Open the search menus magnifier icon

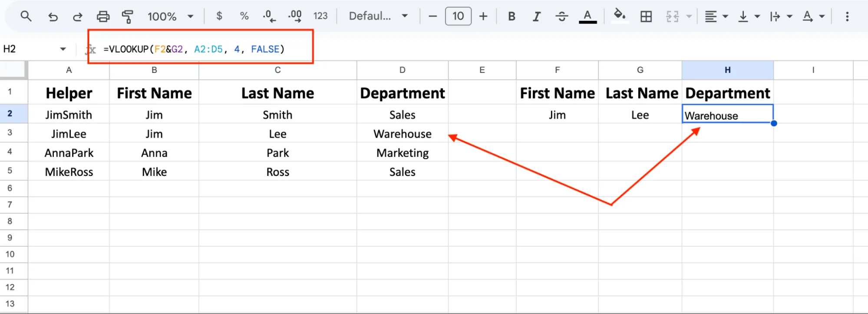(x=26, y=17)
